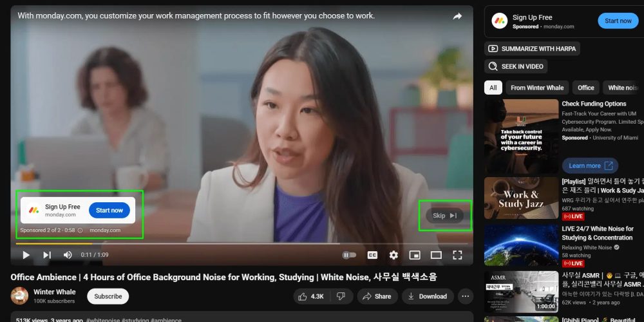Screen dimensions: 644x322
Task: Toggle closed captions on the video
Action: (372, 255)
